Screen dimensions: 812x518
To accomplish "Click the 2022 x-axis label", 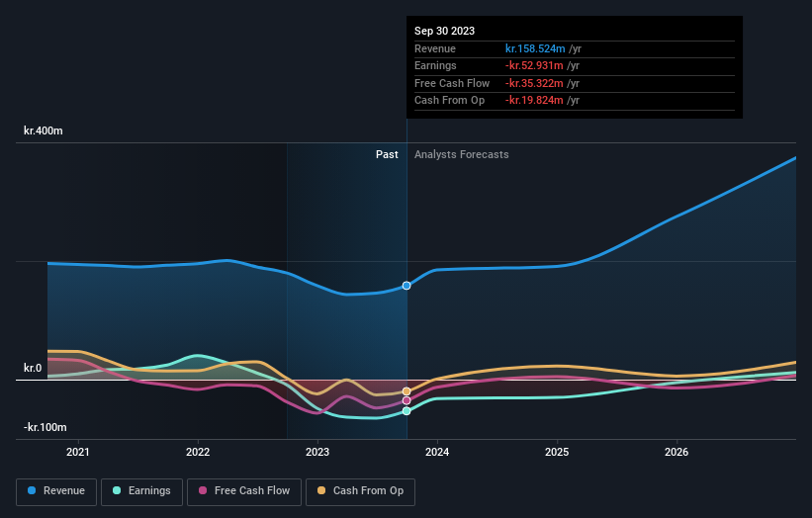I will pos(198,453).
